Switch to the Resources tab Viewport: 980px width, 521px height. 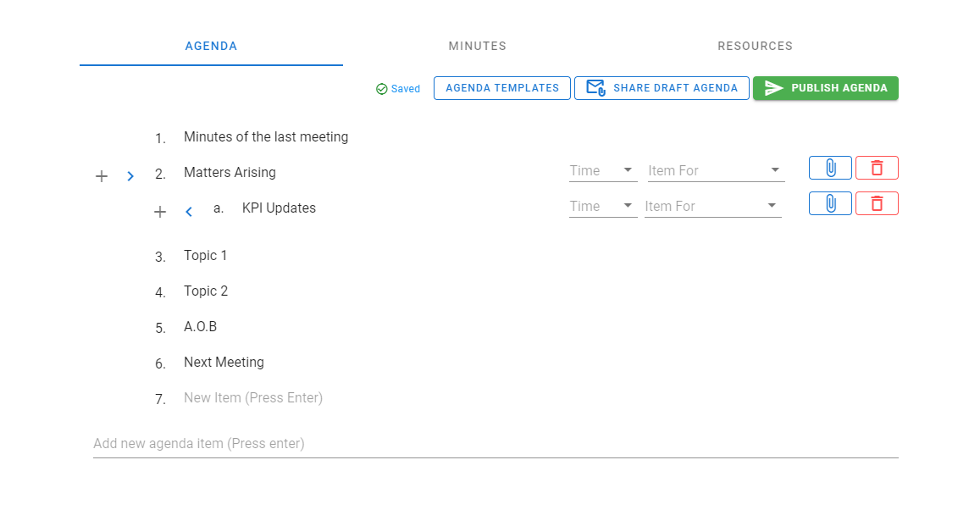(x=755, y=47)
